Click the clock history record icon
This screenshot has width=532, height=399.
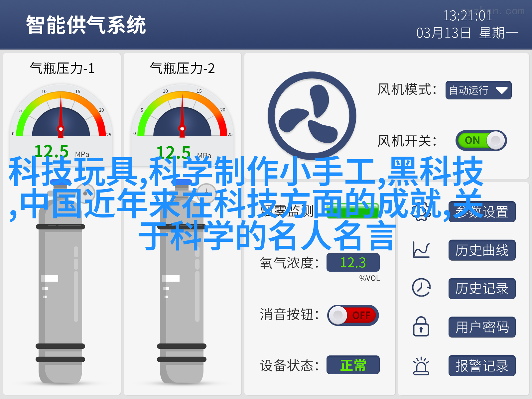click(x=421, y=288)
